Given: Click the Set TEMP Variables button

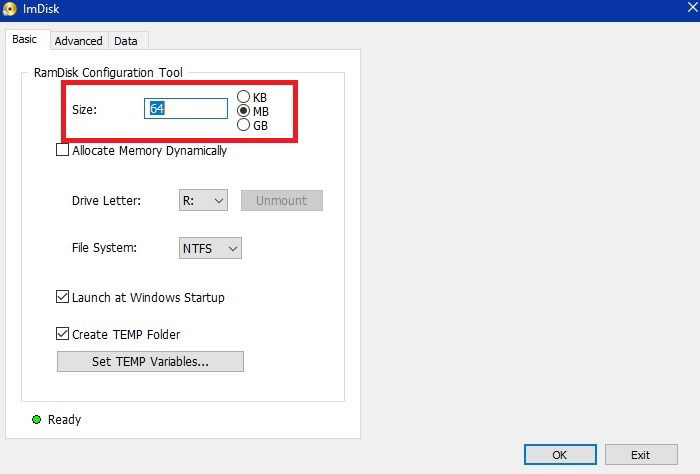Looking at the screenshot, I should pyautogui.click(x=150, y=362).
